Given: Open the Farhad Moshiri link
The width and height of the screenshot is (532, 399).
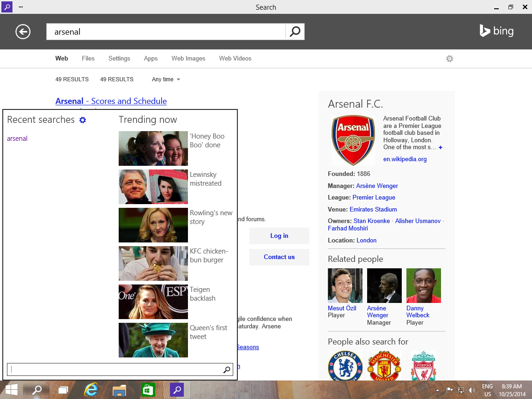Looking at the screenshot, I should click(x=348, y=228).
